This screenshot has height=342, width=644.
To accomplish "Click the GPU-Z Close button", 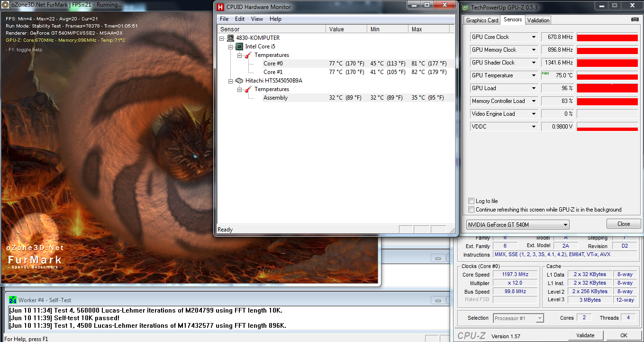I will pos(624,224).
